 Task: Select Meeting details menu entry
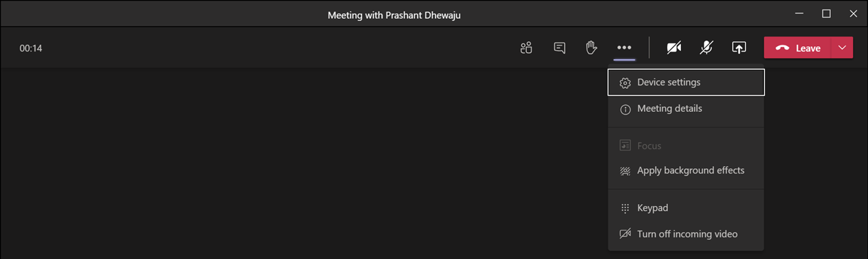(x=686, y=108)
